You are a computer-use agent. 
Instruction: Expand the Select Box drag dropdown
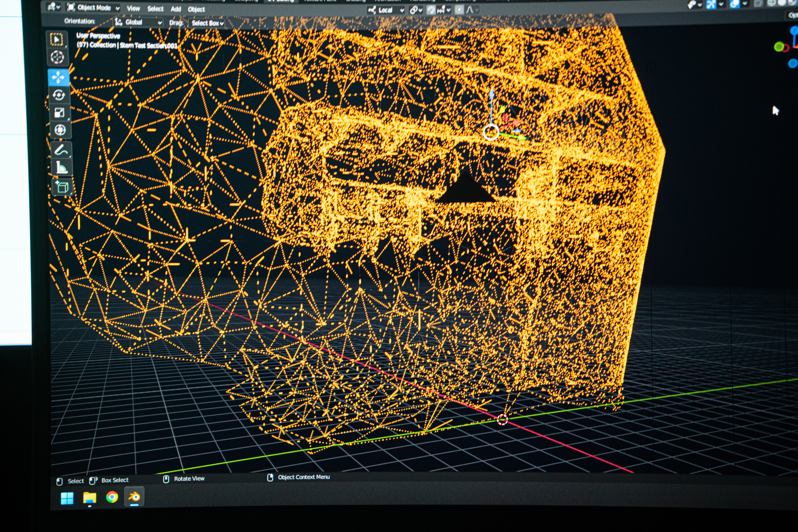pyautogui.click(x=207, y=23)
